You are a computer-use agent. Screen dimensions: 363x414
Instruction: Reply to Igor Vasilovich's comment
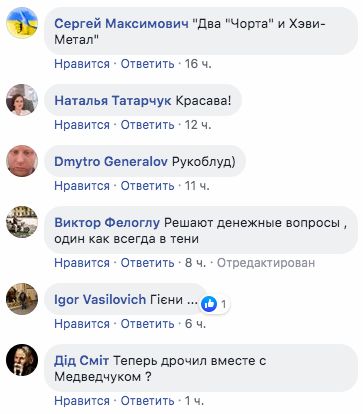[x=147, y=324]
